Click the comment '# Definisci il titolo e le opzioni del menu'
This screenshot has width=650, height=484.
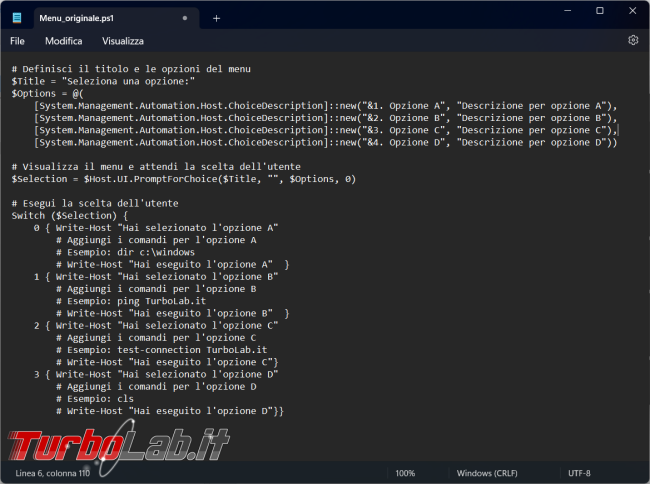131,69
